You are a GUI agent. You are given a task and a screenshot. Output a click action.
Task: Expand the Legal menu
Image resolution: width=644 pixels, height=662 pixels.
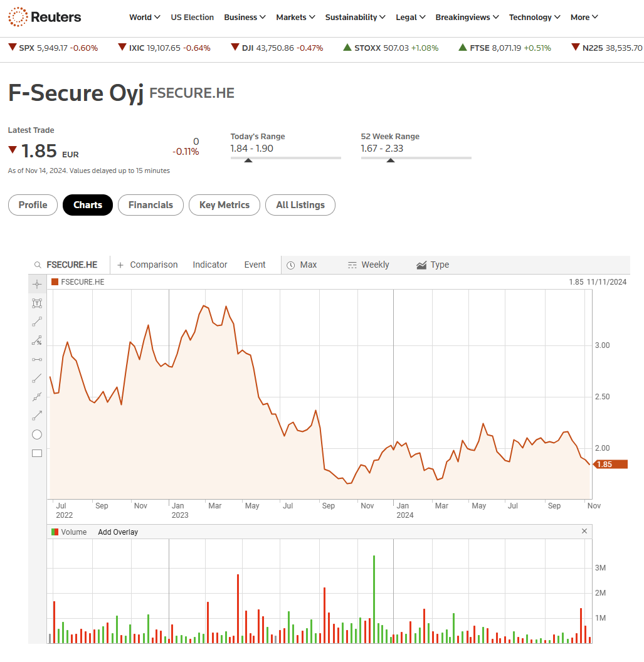411,18
